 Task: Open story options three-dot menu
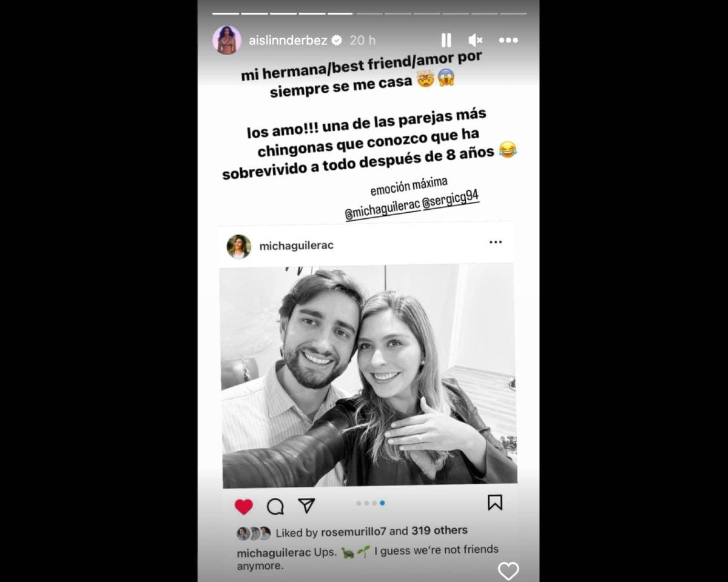pyautogui.click(x=508, y=40)
